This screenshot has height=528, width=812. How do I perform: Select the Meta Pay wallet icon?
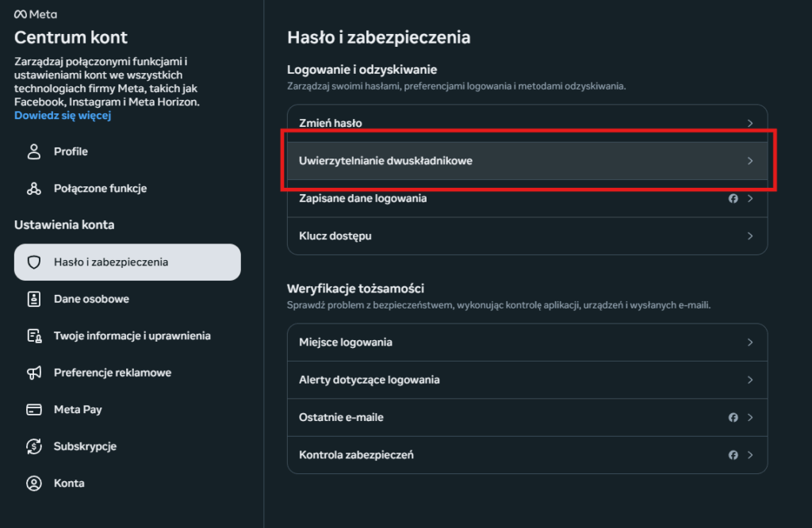[33, 409]
